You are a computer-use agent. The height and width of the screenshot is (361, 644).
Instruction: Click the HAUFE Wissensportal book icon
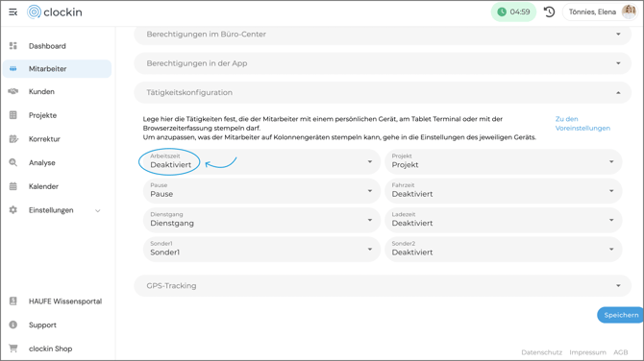13,301
